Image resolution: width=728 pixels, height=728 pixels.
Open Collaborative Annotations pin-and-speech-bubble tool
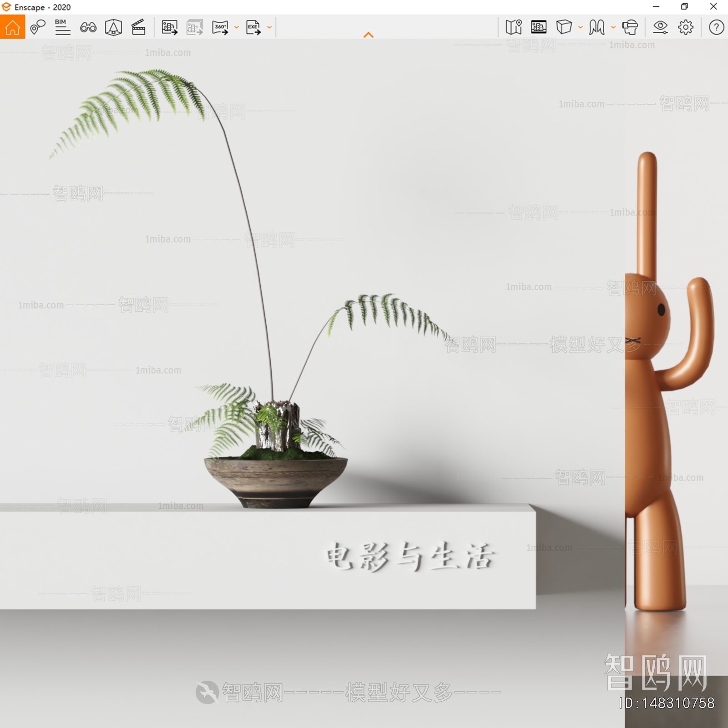38,27
